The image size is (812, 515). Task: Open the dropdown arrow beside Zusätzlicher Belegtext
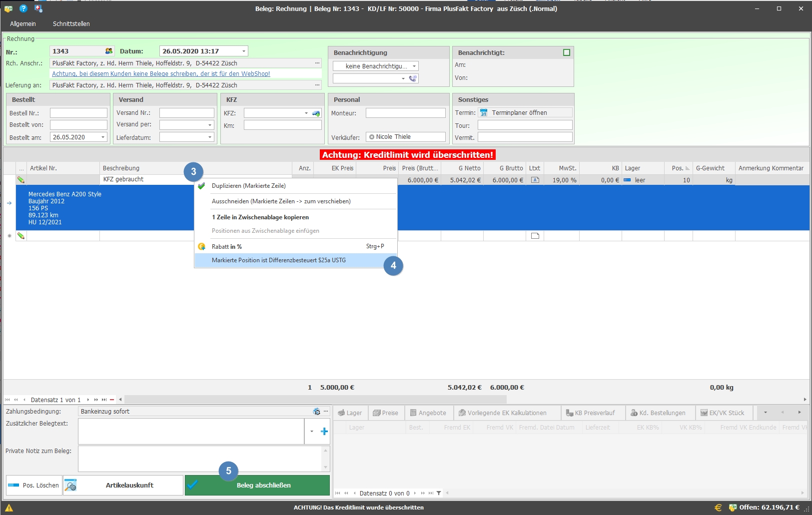click(x=312, y=431)
